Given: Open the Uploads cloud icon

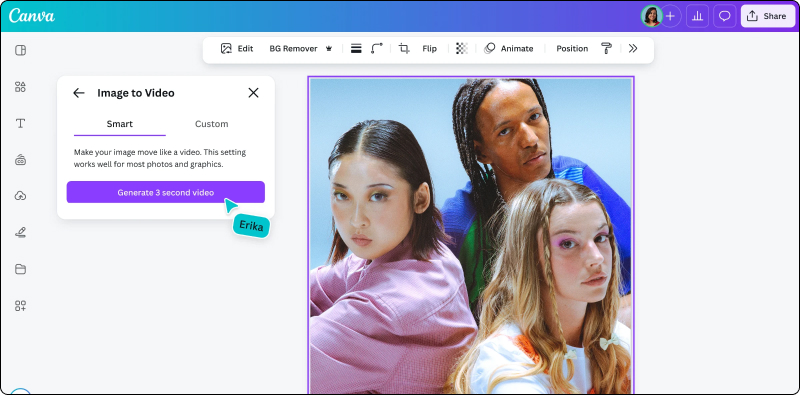Looking at the screenshot, I should tap(20, 196).
